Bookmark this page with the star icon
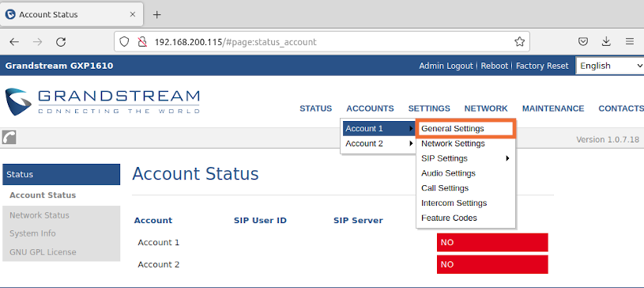644x288 pixels. click(x=520, y=42)
